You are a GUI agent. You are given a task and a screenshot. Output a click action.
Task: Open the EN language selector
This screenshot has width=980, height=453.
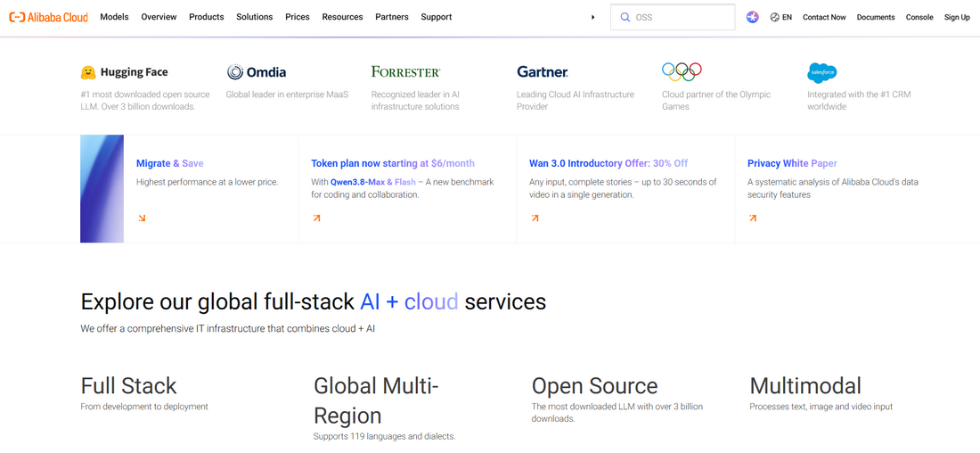(781, 18)
